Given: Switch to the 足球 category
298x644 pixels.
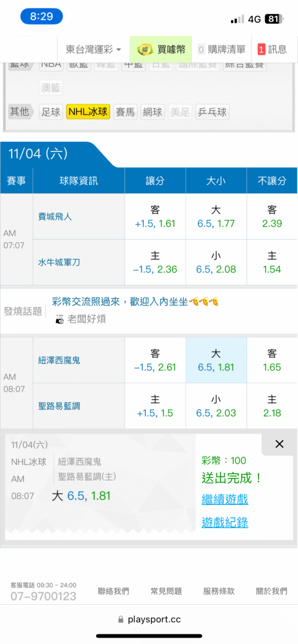Looking at the screenshot, I should 51,111.
